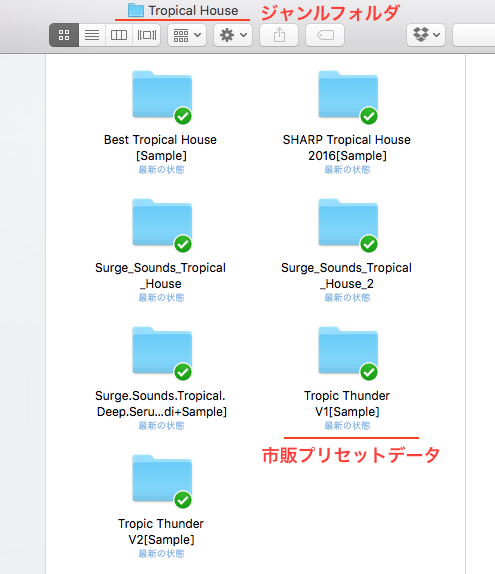The image size is (495, 574).
Task: Select the SHARP Tropical House 2016[Sample] folder icon
Action: pyautogui.click(x=348, y=94)
